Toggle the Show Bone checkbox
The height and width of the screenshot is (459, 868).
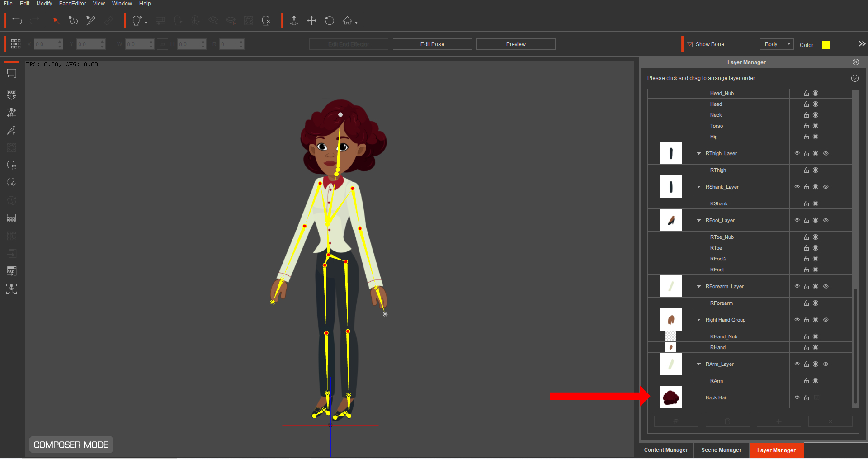tap(689, 44)
